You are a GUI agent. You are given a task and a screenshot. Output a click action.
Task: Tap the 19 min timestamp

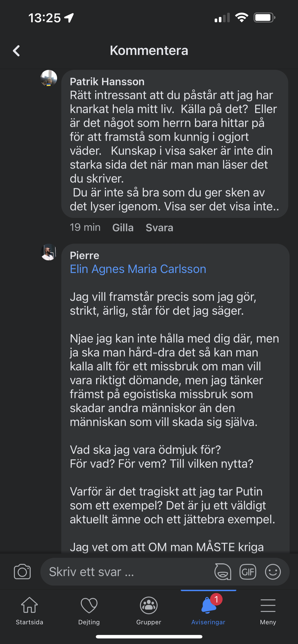(85, 227)
